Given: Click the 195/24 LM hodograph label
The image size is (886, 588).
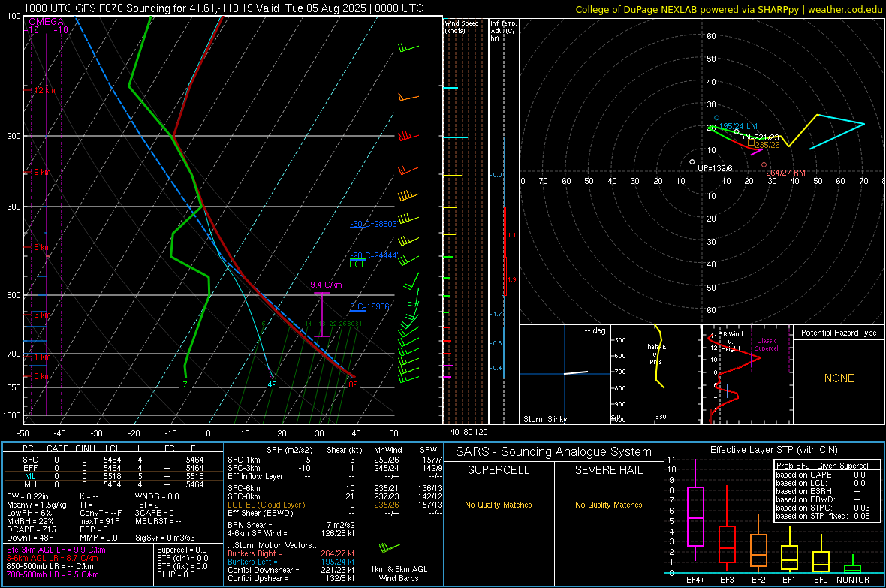Looking at the screenshot, I should (x=738, y=126).
